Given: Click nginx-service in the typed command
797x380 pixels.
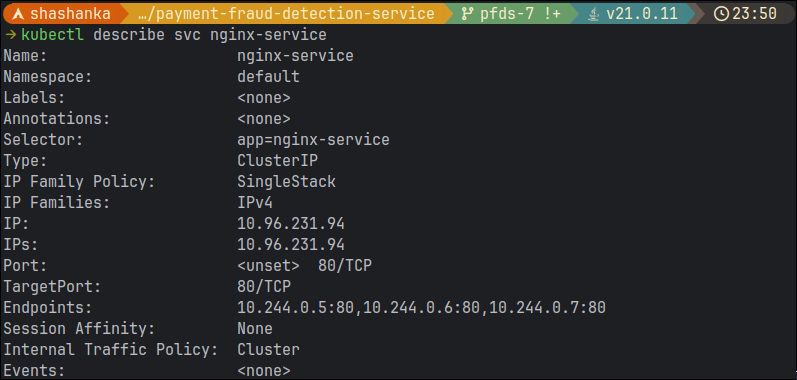Looking at the screenshot, I should (x=268, y=35).
